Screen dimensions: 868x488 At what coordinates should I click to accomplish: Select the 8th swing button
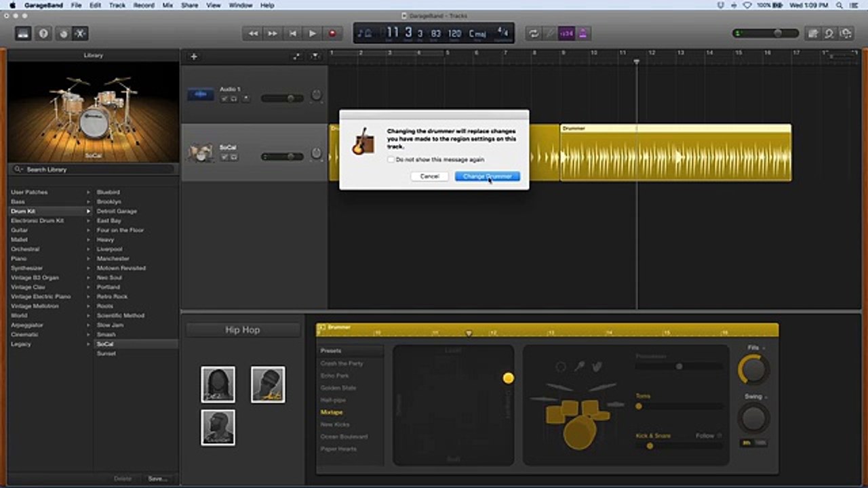(747, 443)
